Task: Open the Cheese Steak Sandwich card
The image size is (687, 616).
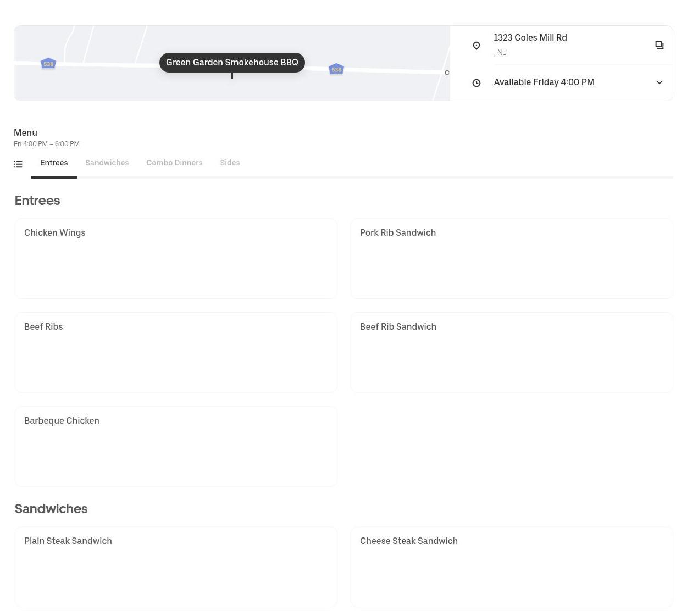Action: 511,567
